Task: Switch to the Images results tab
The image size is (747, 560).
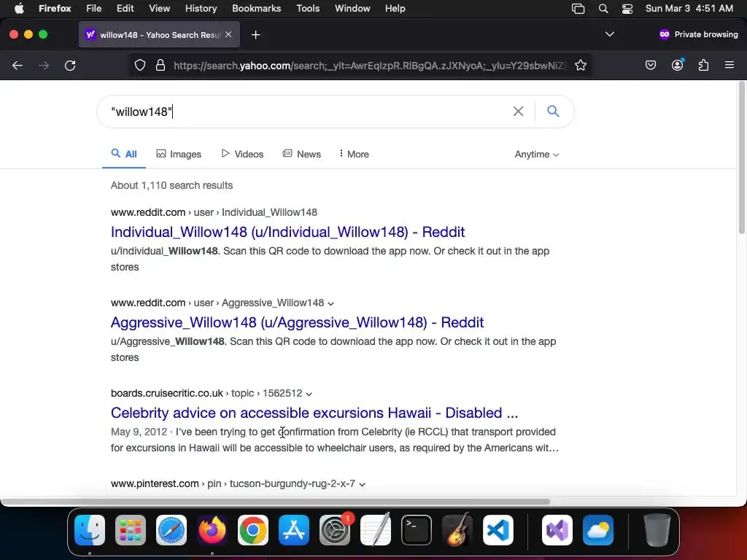Action: [x=179, y=155]
